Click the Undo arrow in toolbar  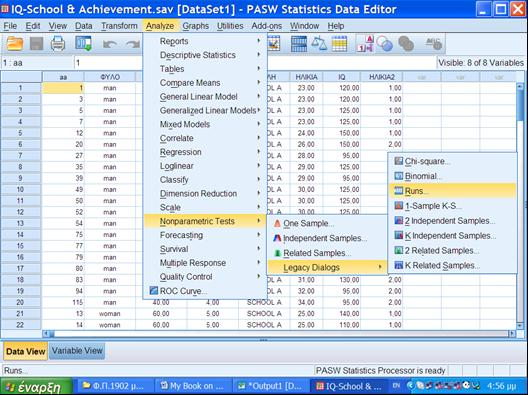[x=110, y=44]
